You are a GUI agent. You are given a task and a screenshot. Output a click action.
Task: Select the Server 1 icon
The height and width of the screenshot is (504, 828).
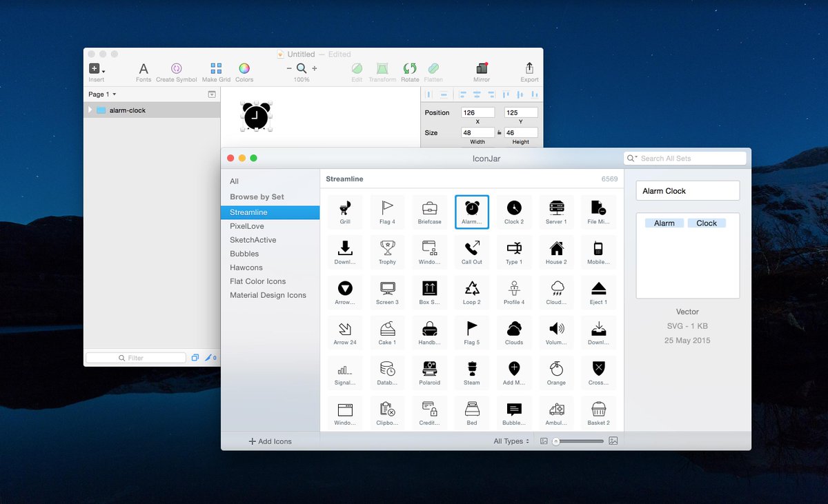point(556,212)
